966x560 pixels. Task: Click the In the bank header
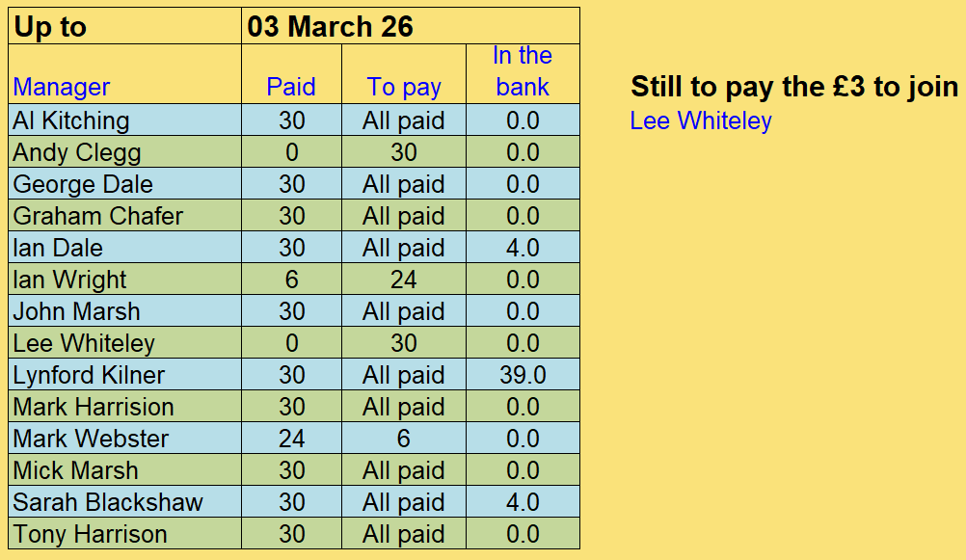(x=523, y=71)
